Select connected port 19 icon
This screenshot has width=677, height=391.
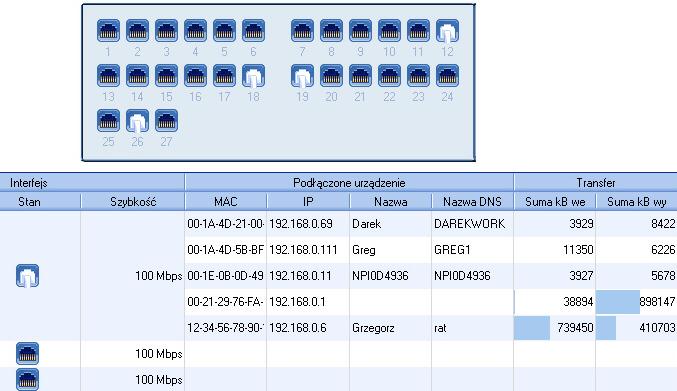tap(302, 76)
